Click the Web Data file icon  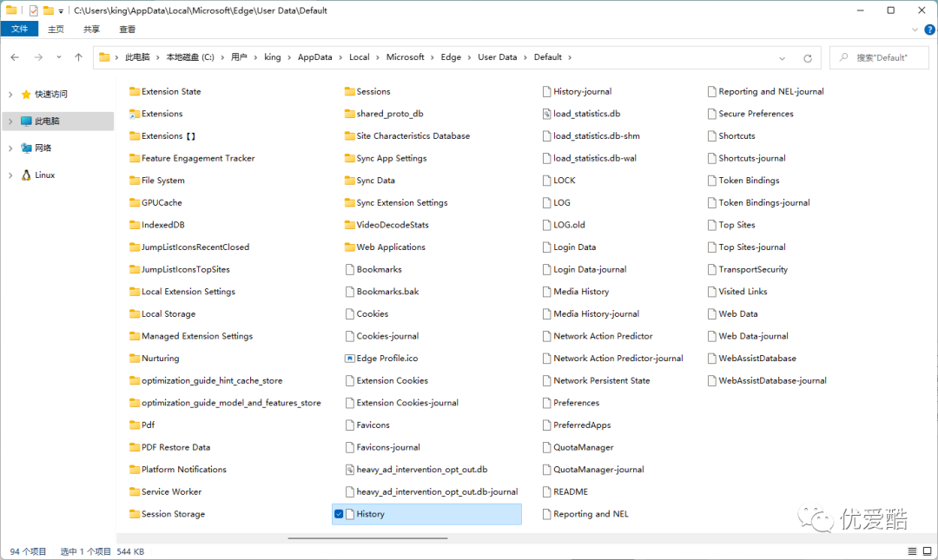(712, 314)
